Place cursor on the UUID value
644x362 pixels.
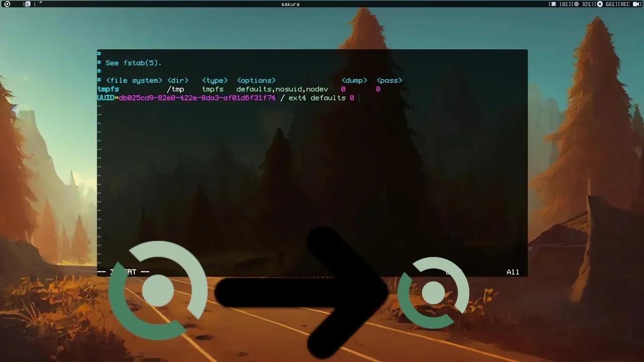click(196, 98)
